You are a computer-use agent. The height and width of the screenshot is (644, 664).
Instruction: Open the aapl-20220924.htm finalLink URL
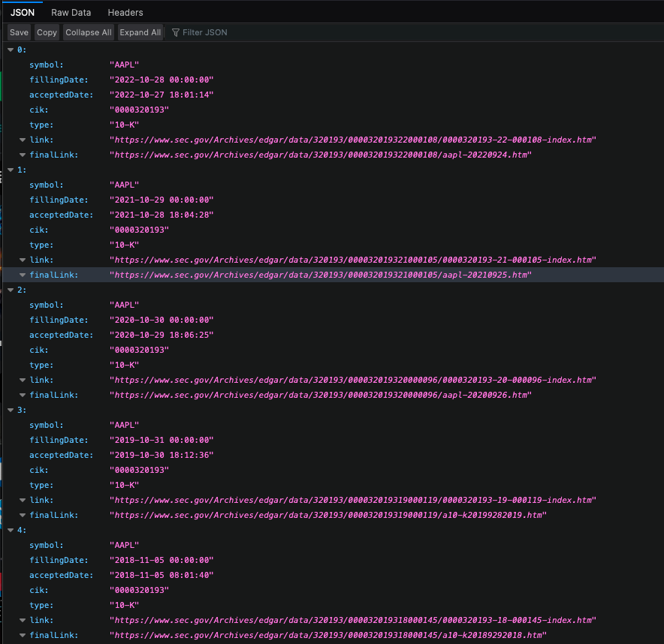tap(321, 155)
